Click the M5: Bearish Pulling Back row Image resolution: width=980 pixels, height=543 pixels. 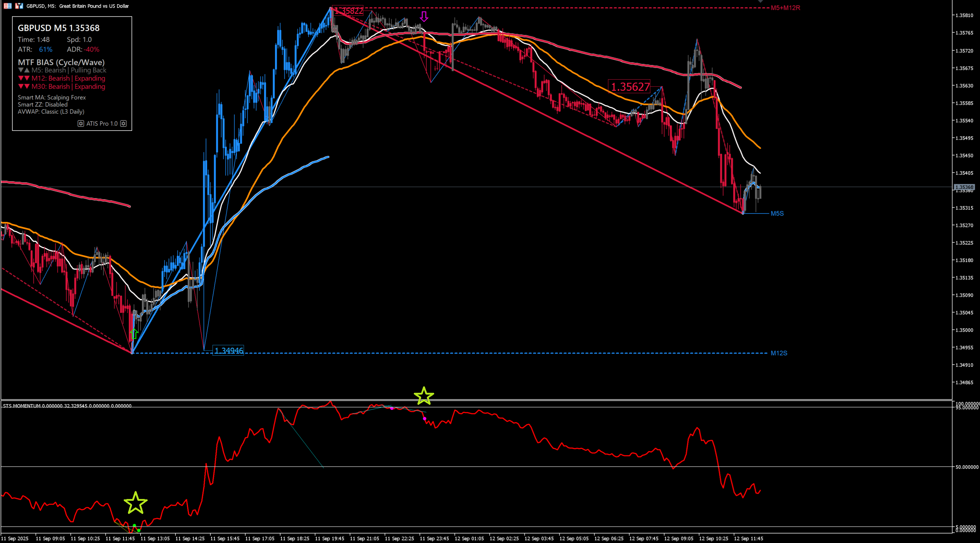click(x=63, y=71)
